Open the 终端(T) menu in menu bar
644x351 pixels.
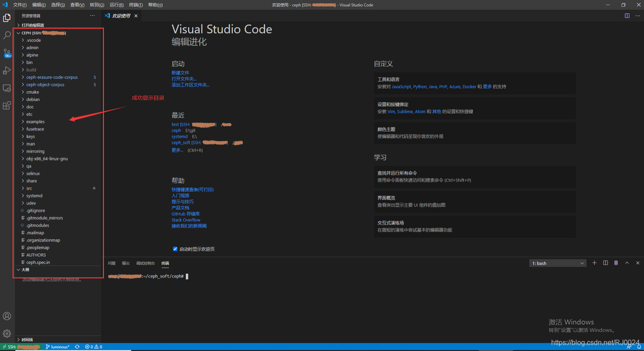click(135, 5)
